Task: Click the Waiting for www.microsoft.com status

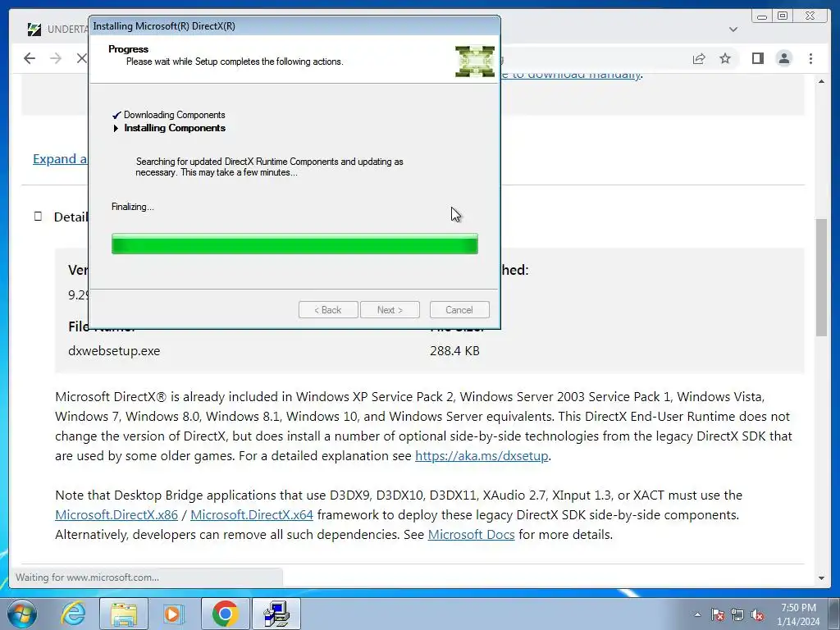Action: click(87, 577)
